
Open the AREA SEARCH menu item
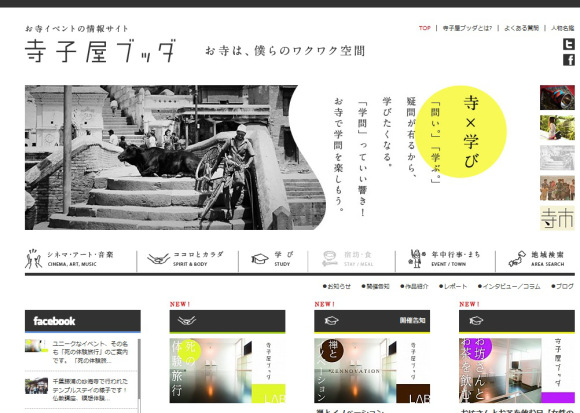point(536,259)
